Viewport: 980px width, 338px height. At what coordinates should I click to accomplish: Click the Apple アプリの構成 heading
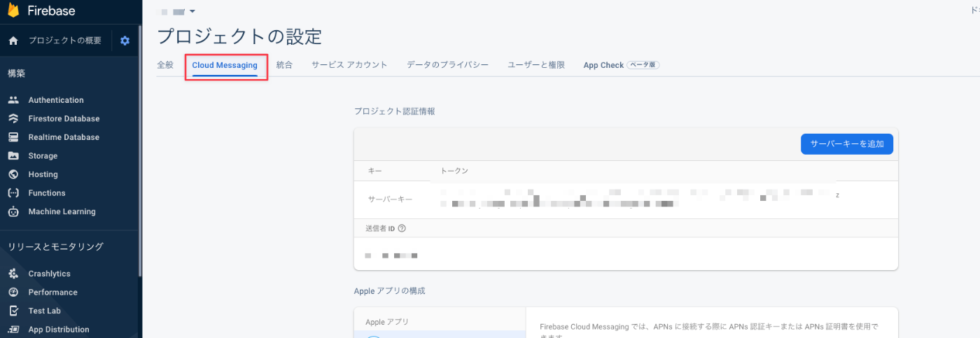(390, 290)
